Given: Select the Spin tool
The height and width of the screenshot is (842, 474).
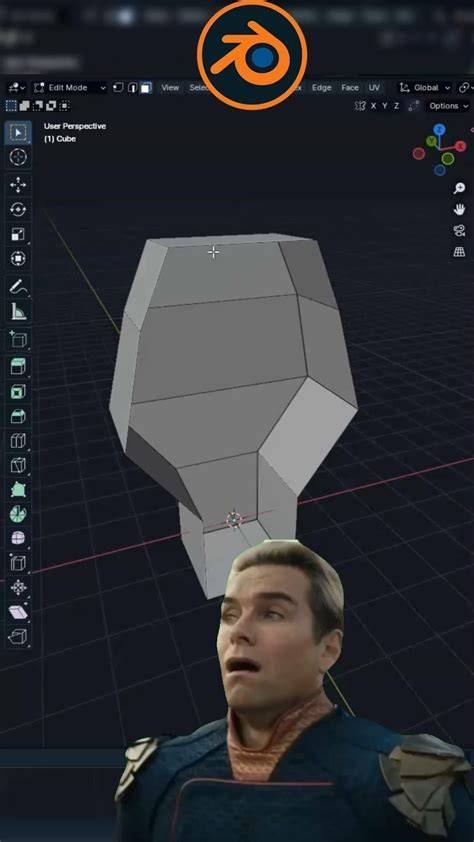Looking at the screenshot, I should point(18,514).
